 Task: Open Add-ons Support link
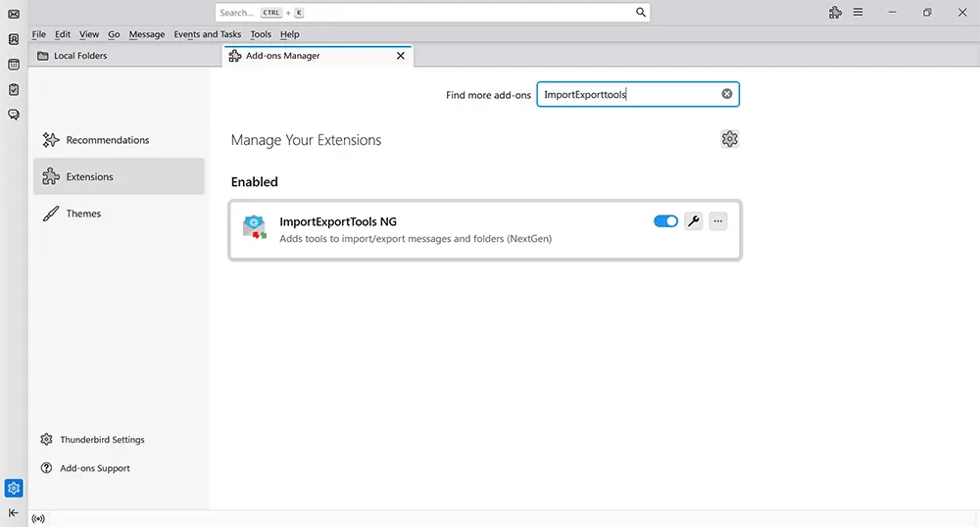click(x=85, y=468)
